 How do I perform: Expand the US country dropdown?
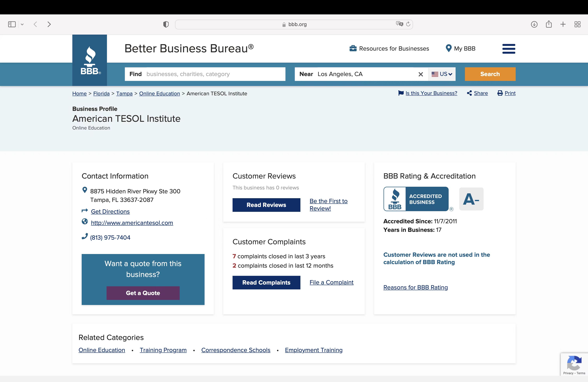[x=442, y=74]
